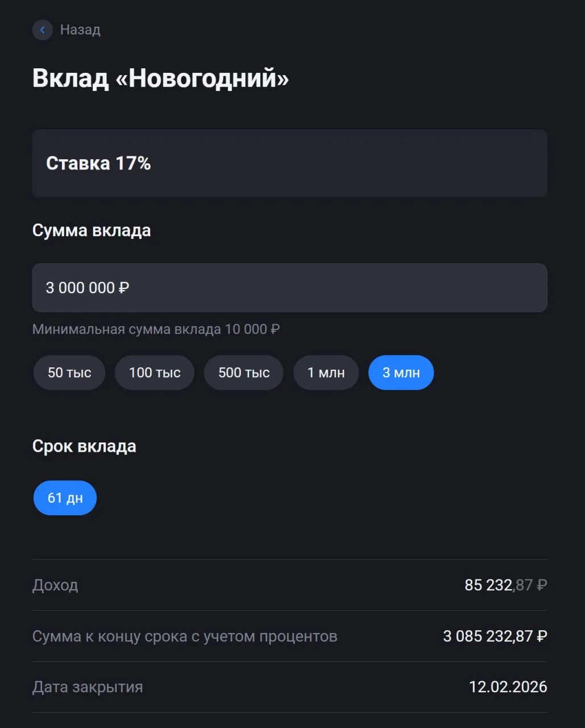The width and height of the screenshot is (585, 728).
Task: Click the «Сумма вклада» section heading
Action: point(92,230)
